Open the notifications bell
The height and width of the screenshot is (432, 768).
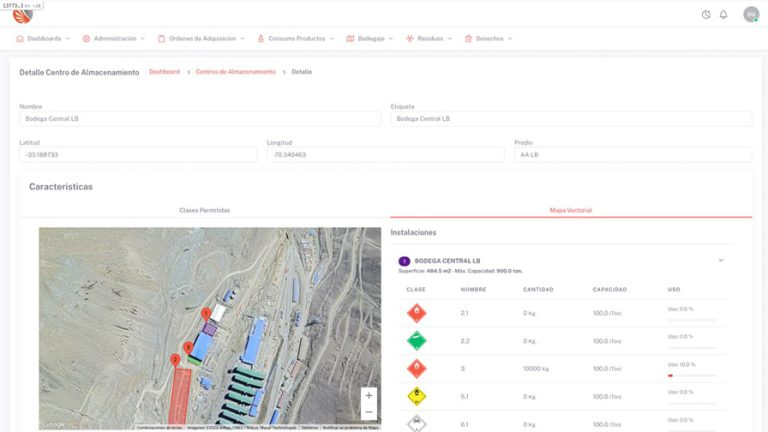(x=723, y=14)
